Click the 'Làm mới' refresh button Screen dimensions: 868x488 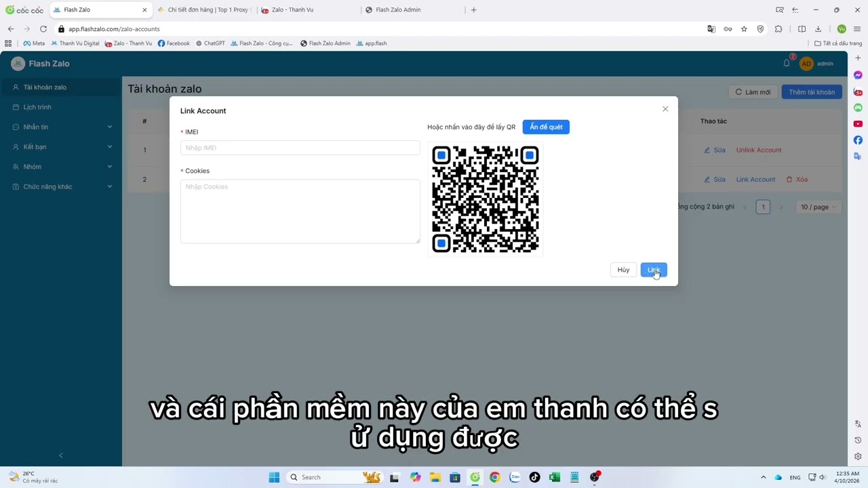pos(753,92)
